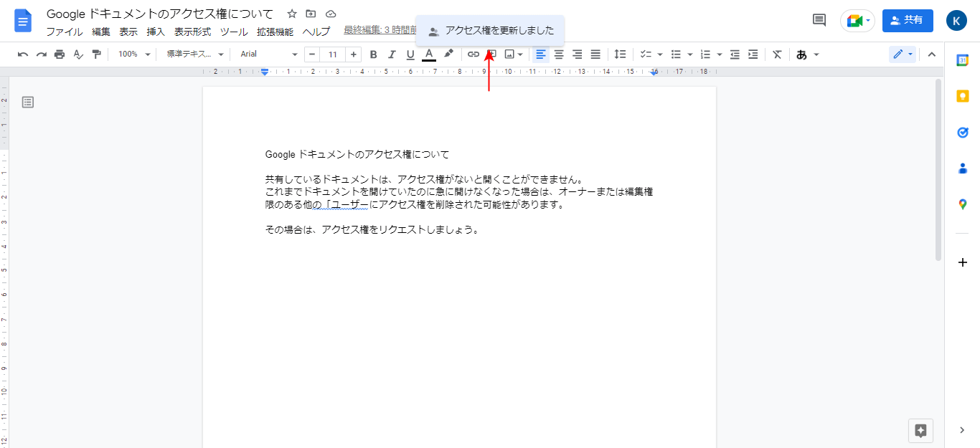The width and height of the screenshot is (980, 448).
Task: Increase the indent
Action: (x=753, y=54)
